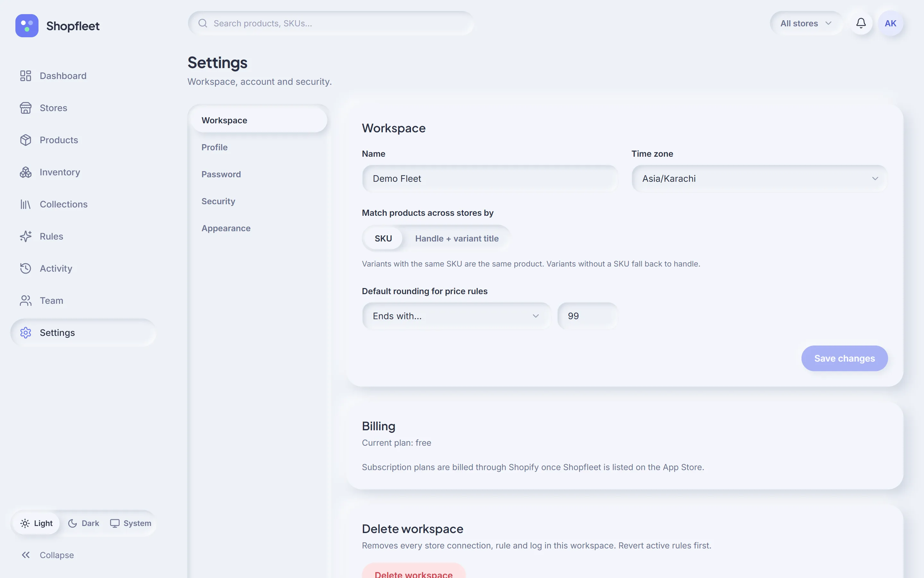Select SKU matching option
924x578 pixels.
(x=383, y=239)
